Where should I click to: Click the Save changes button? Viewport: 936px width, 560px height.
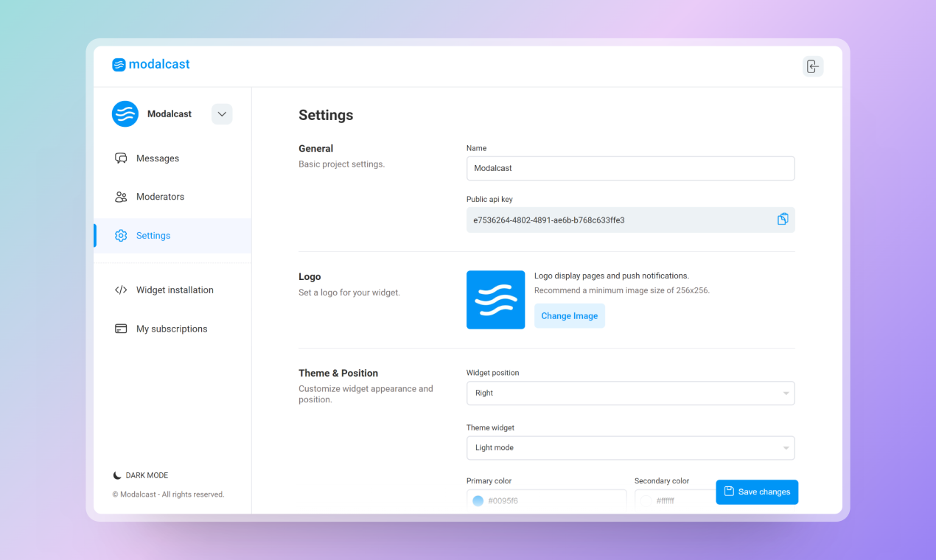(x=757, y=492)
